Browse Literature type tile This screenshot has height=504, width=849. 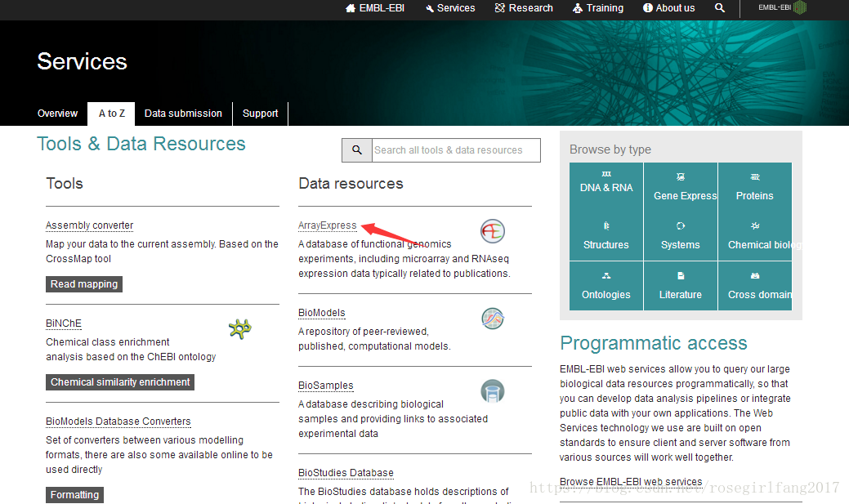(x=681, y=286)
